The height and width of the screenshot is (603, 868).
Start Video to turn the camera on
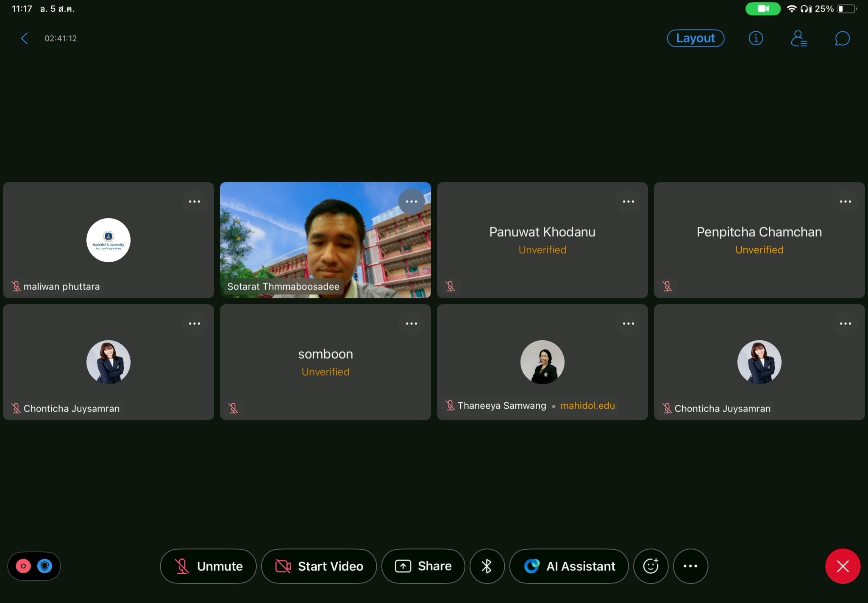pos(319,566)
